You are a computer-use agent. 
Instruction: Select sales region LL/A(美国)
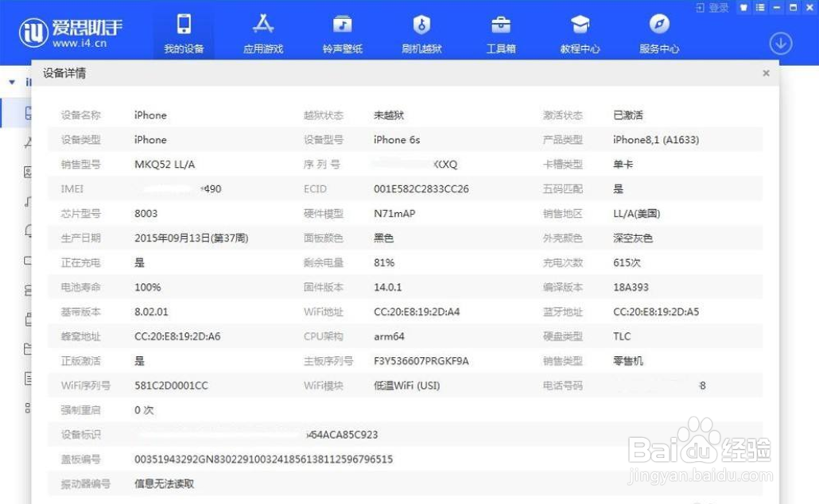click(636, 214)
